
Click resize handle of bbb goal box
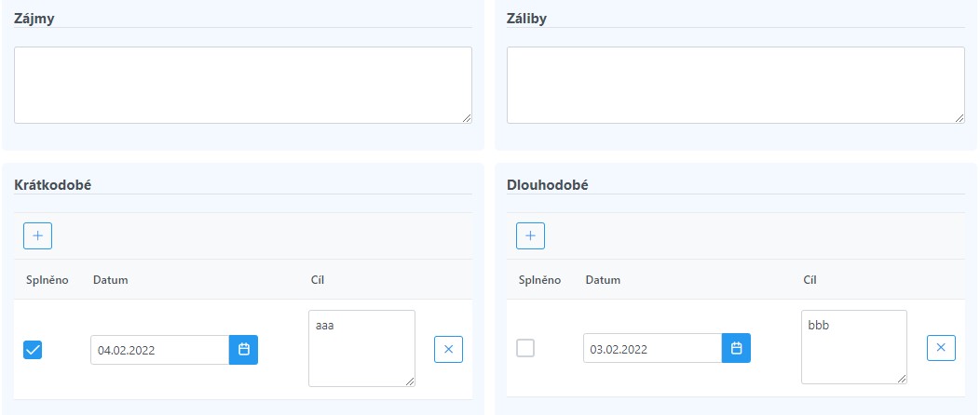pyautogui.click(x=902, y=379)
